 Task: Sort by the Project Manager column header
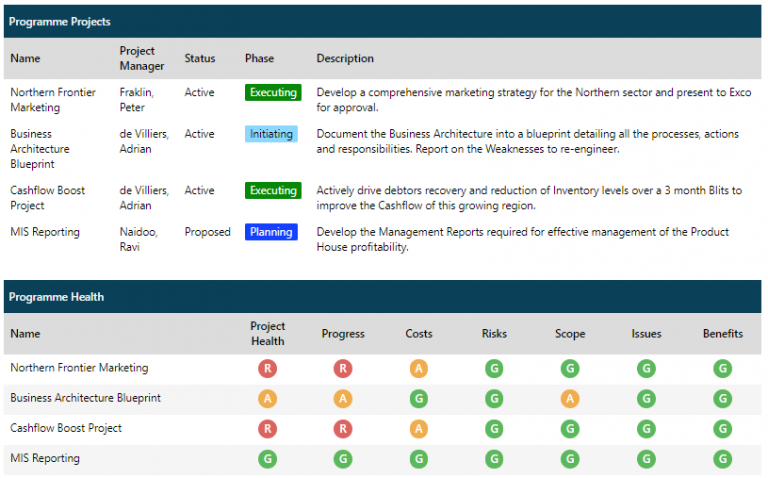coord(137,59)
